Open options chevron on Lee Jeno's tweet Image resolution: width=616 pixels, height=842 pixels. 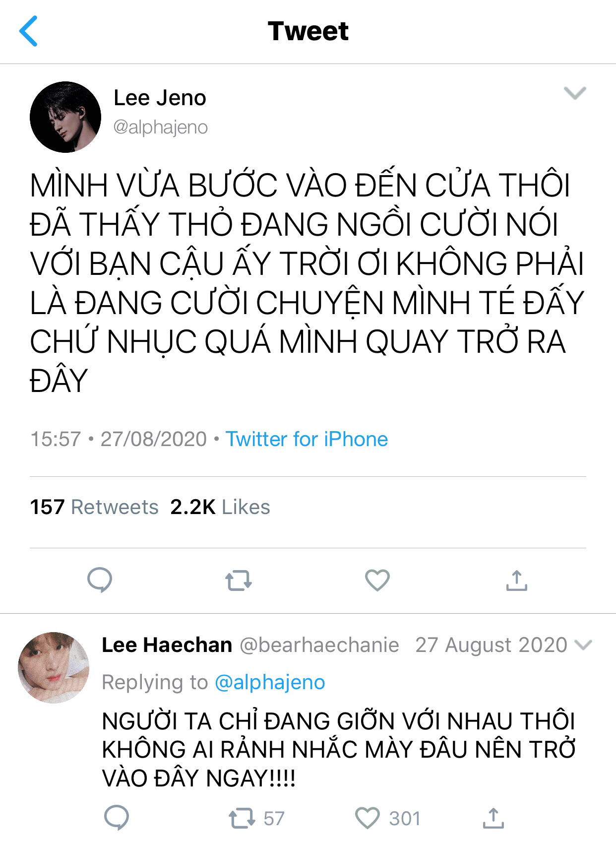click(x=575, y=93)
